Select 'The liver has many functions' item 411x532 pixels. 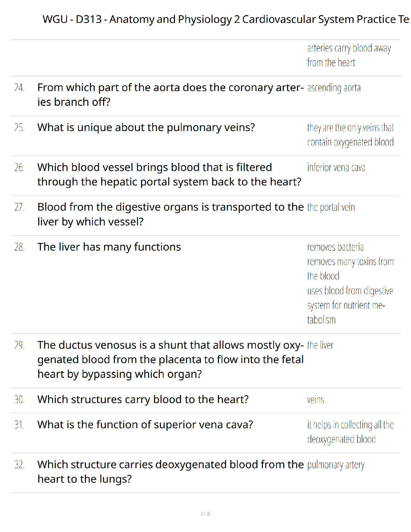(109, 247)
